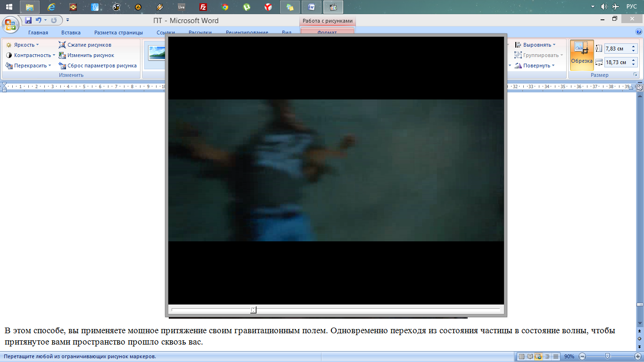
Task: Click the zoom in plus button
Action: tap(637, 356)
